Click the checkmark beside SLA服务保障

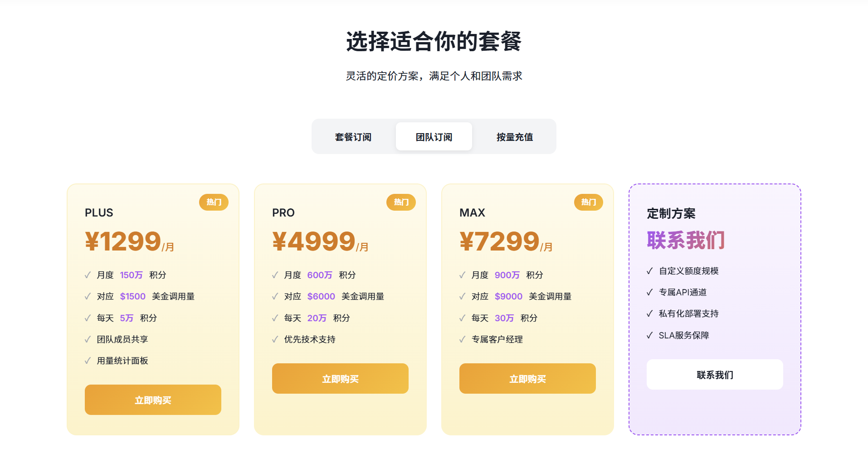[x=649, y=335]
